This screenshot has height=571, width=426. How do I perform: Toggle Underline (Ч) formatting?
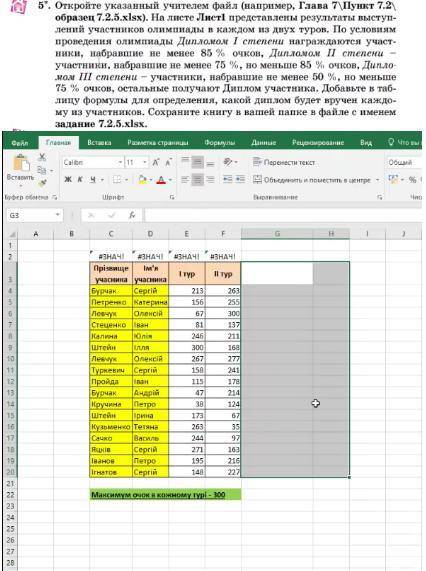pos(93,180)
